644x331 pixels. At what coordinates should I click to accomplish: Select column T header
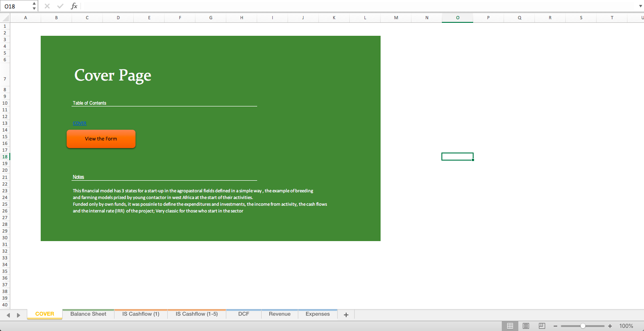[612, 18]
